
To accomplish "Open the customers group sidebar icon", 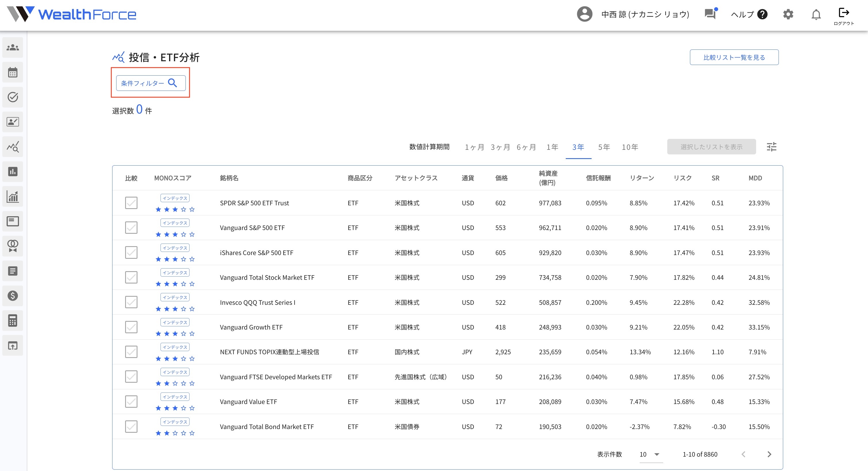I will coord(13,47).
